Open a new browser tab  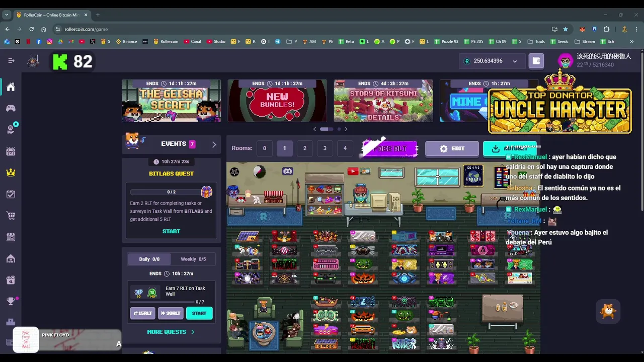point(98,15)
